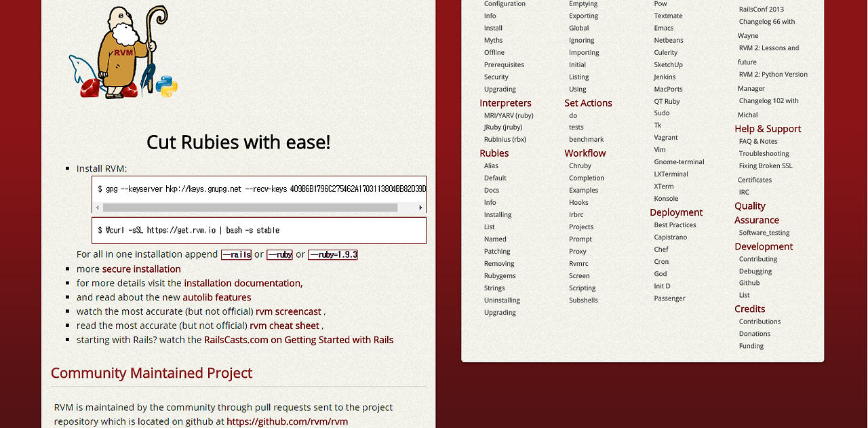
Task: Open the Uninstalling link under Rubies
Action: pyautogui.click(x=502, y=300)
